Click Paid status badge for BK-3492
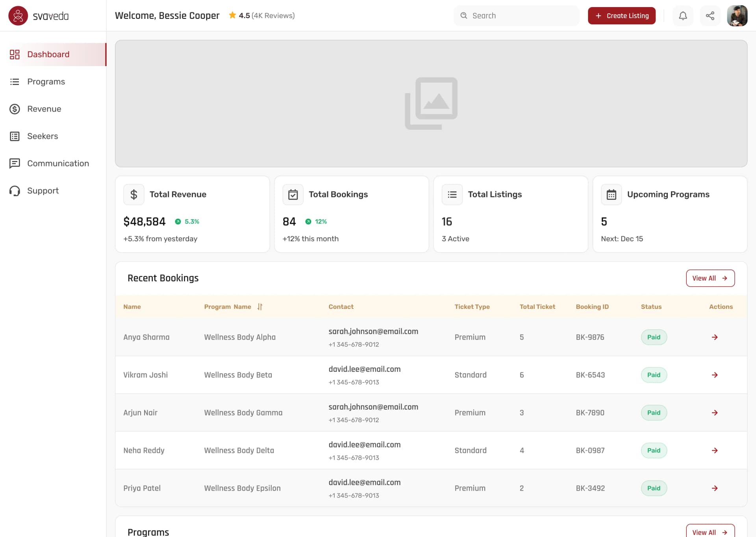The image size is (756, 537). tap(654, 488)
